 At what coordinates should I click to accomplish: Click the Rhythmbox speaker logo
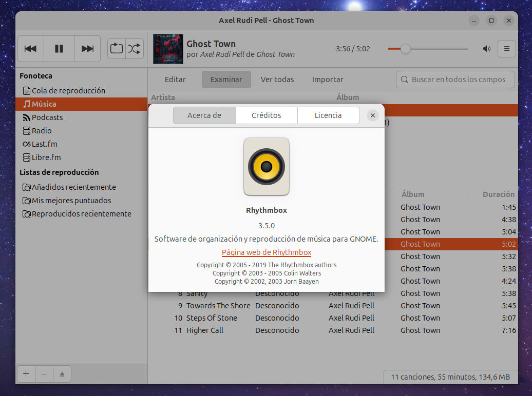267,167
